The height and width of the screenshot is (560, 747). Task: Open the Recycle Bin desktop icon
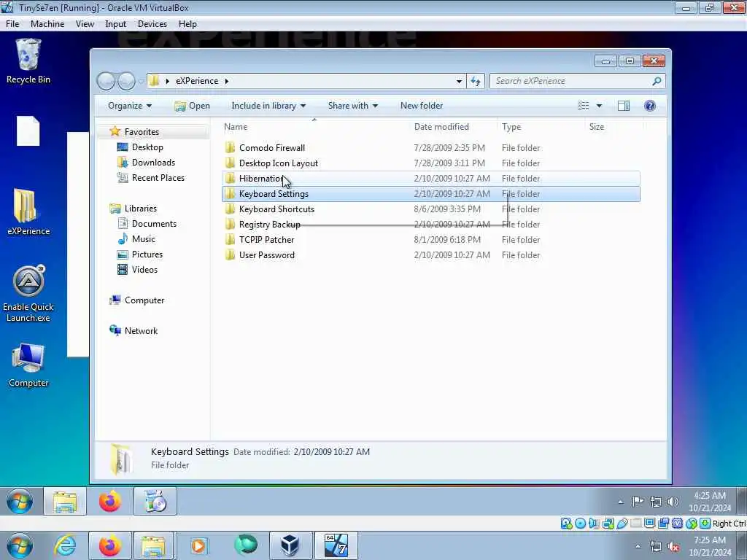pyautogui.click(x=28, y=62)
